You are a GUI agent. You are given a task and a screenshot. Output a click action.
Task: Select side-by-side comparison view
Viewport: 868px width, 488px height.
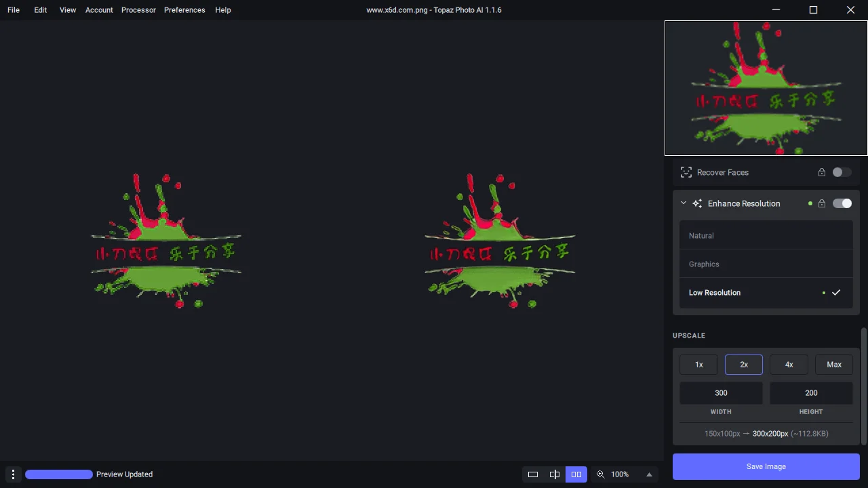[576, 474]
